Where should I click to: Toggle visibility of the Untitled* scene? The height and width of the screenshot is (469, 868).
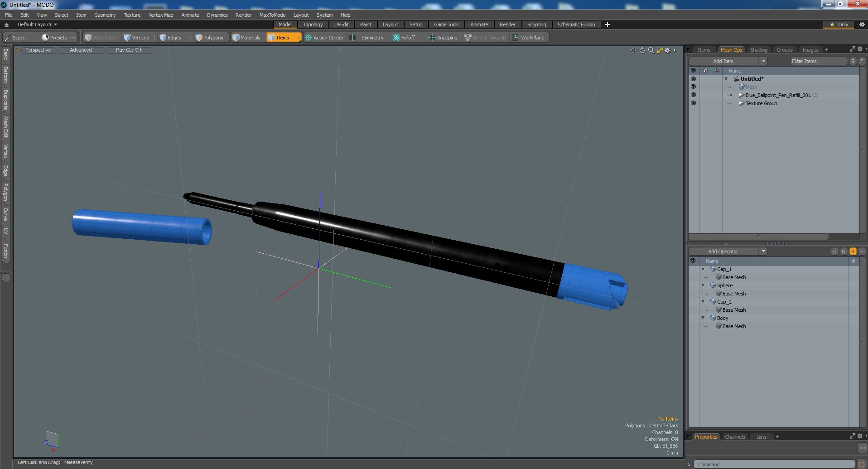pos(693,79)
